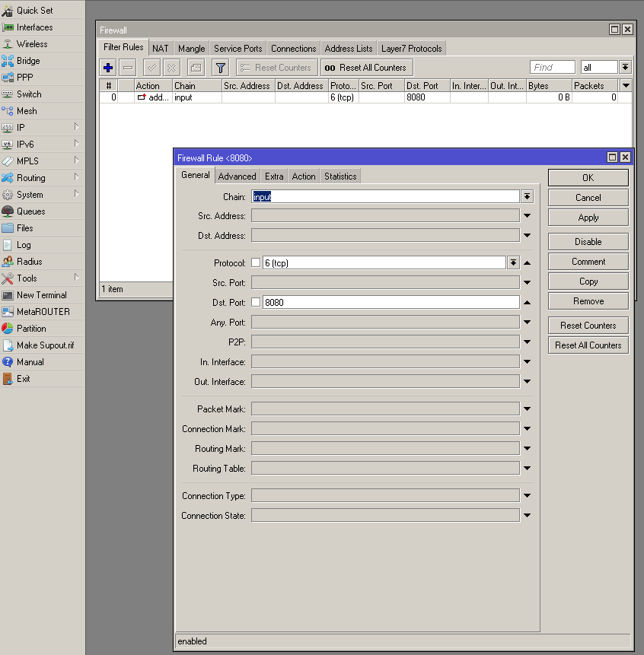Open Partition section
644x655 pixels.
(x=42, y=329)
